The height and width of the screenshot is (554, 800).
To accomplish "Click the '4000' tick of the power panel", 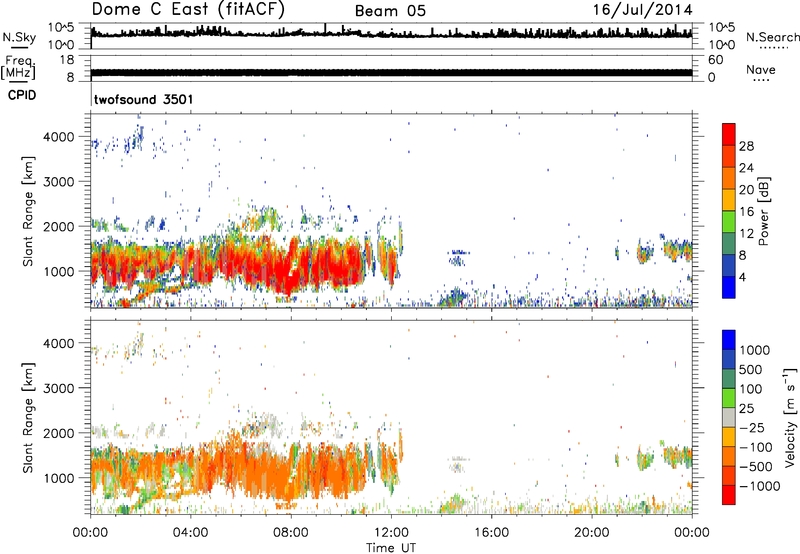I will [58, 137].
